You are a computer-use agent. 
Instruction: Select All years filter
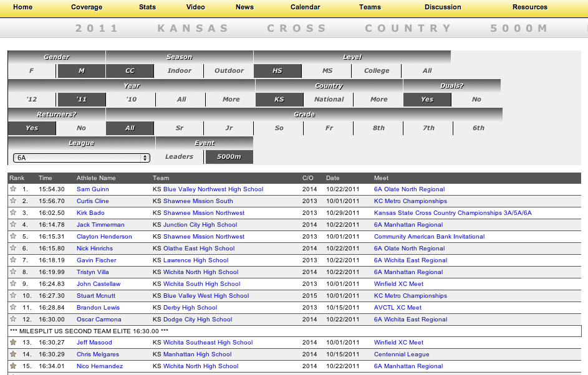coord(181,100)
